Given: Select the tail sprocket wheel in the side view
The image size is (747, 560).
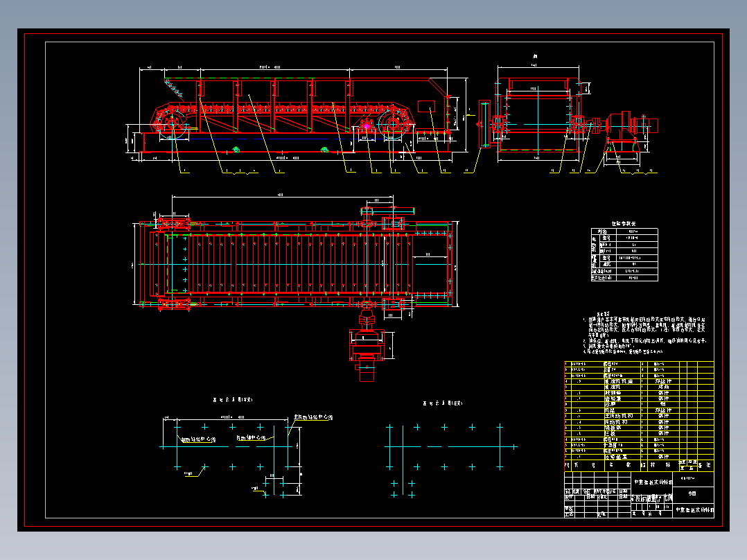Looking at the screenshot, I should point(172,125).
